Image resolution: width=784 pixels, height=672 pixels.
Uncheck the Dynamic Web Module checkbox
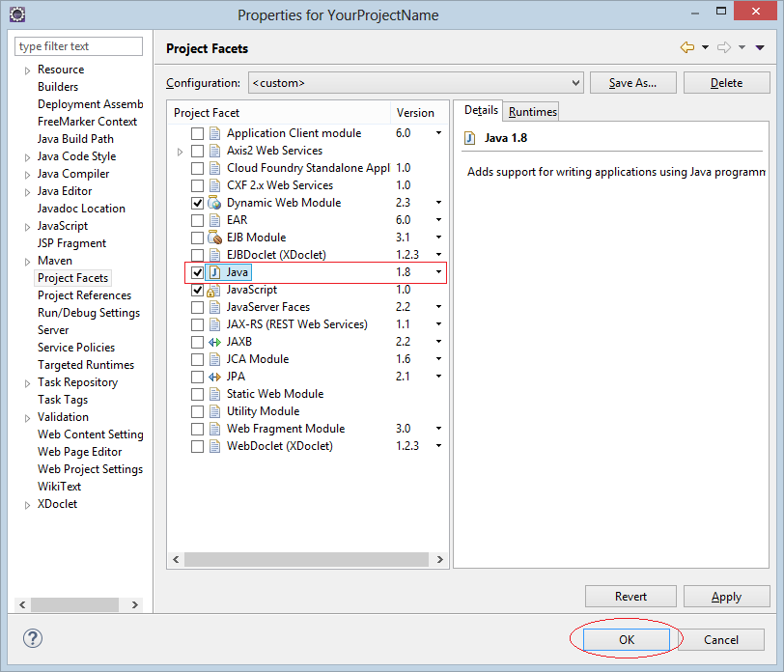[198, 203]
